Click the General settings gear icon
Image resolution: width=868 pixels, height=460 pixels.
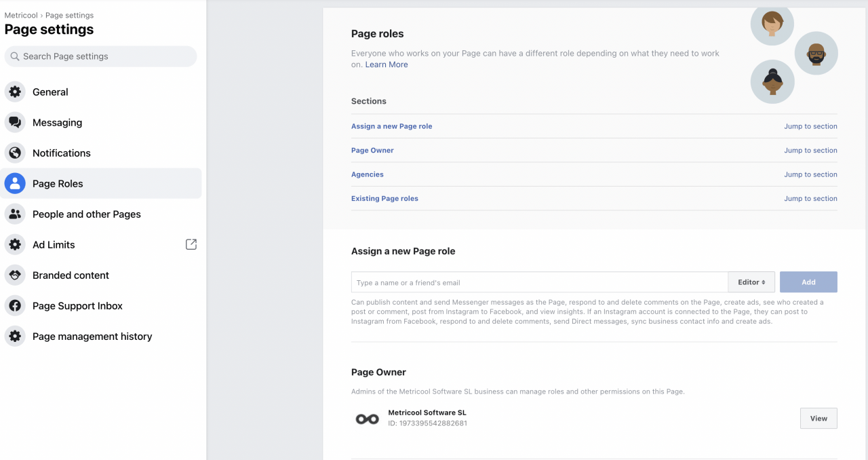(15, 92)
